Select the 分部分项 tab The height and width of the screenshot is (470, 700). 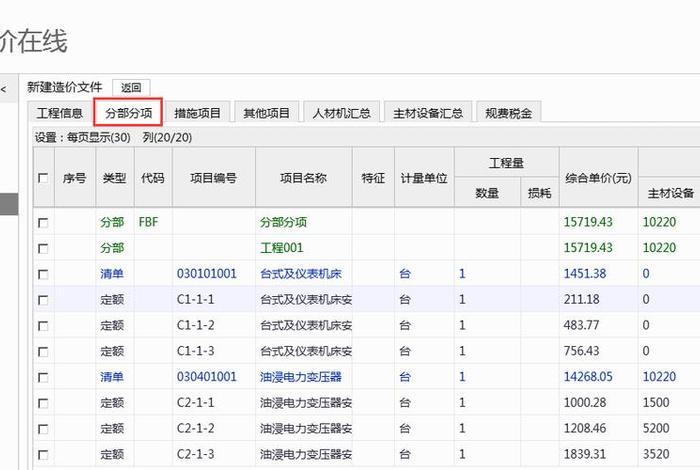click(x=128, y=113)
